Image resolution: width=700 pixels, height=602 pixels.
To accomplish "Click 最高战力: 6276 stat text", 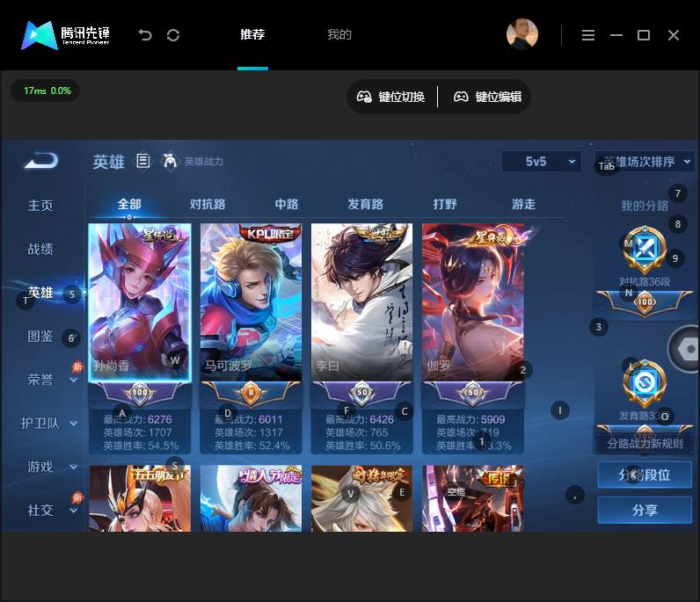I will [x=137, y=419].
